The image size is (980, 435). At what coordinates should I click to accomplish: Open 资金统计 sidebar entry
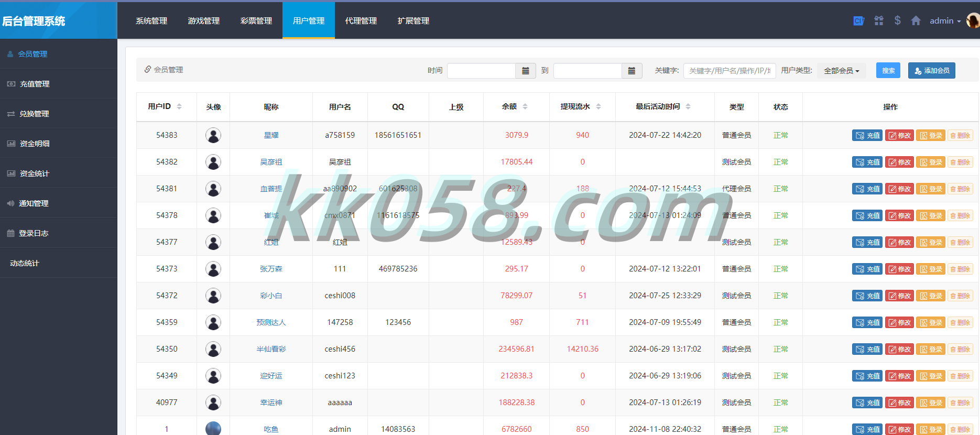click(58, 173)
